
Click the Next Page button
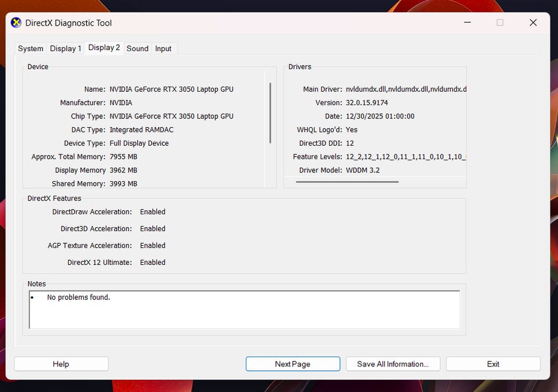293,364
